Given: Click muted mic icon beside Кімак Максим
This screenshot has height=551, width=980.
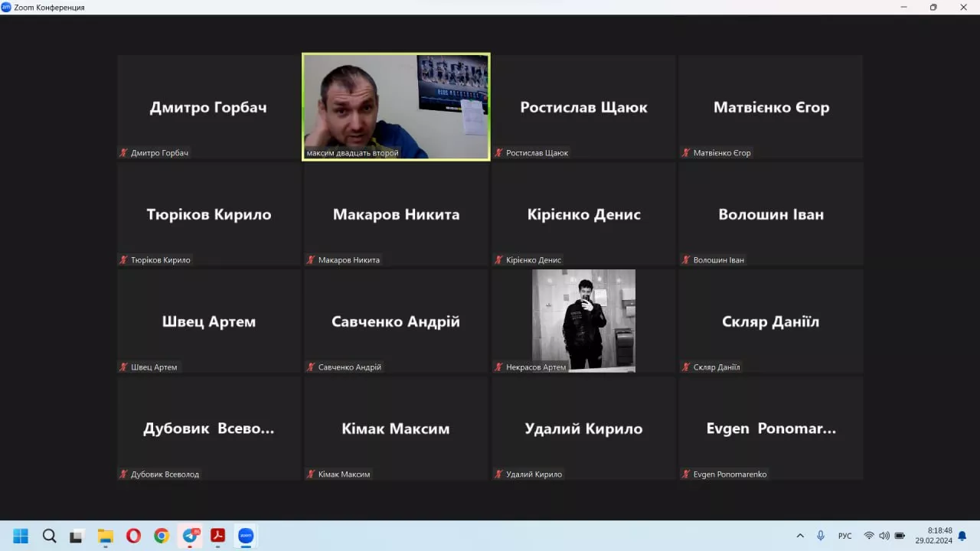Looking at the screenshot, I should point(311,474).
